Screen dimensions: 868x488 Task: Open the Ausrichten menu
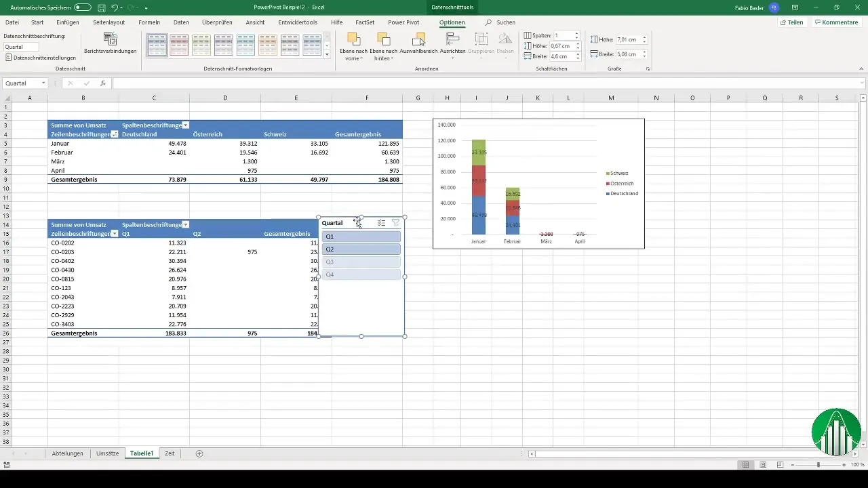(x=452, y=45)
